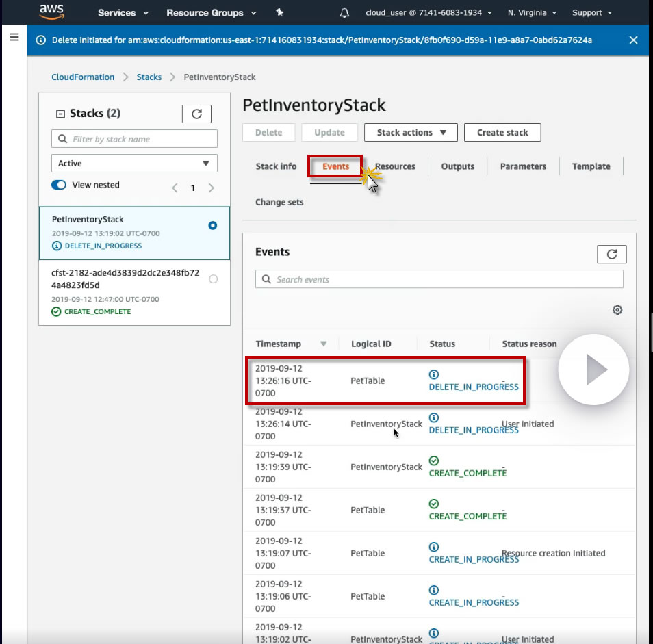Click PetTable DELETE_IN_PROGRESS status at 13:26:16
The width and height of the screenshot is (653, 644).
pos(474,387)
